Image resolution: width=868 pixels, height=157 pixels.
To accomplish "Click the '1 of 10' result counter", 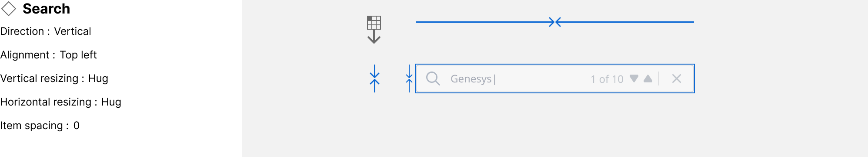I will click(607, 79).
